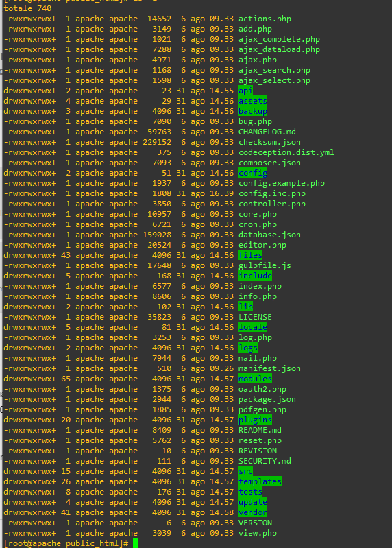
Task: Click the actions.php filename
Action: tap(265, 19)
